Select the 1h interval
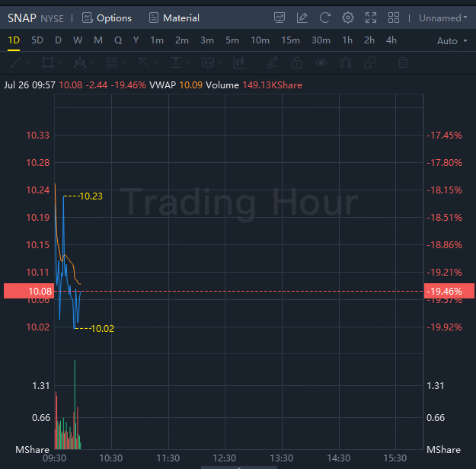This screenshot has height=469, width=476. coord(347,40)
